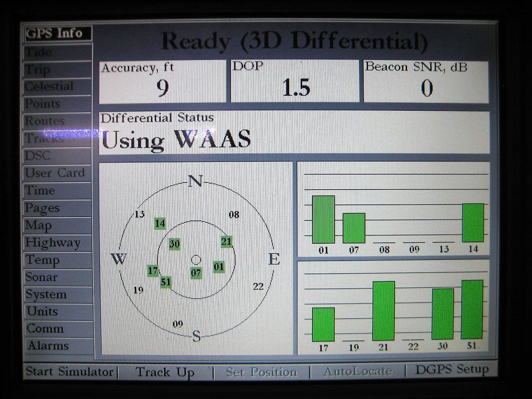Choose the Track Up option
Image resolution: width=532 pixels, height=399 pixels.
click(x=165, y=372)
